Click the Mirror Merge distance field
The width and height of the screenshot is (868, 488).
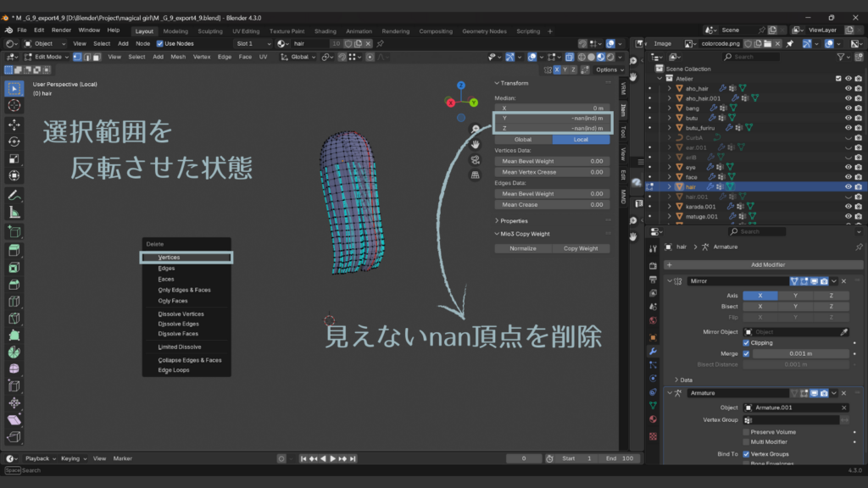801,353
